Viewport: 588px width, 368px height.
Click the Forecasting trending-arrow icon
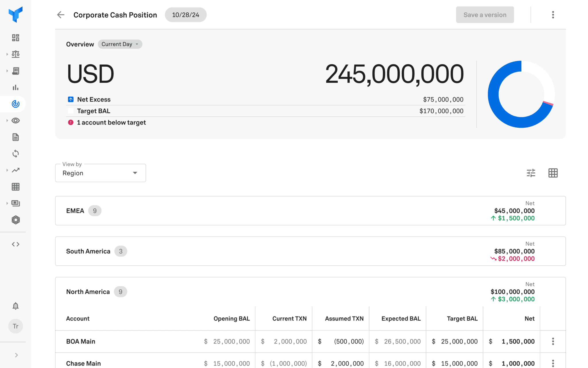pyautogui.click(x=15, y=170)
